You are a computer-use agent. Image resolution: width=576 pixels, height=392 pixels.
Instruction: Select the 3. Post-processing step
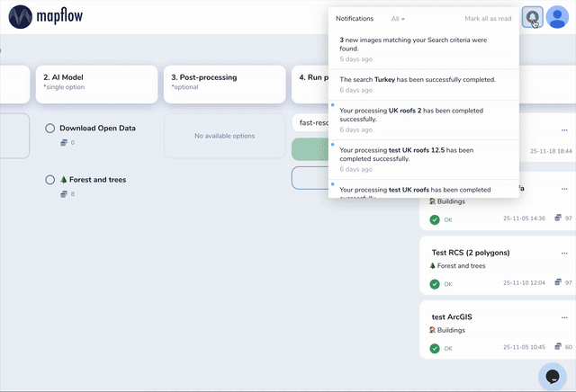[x=224, y=83]
